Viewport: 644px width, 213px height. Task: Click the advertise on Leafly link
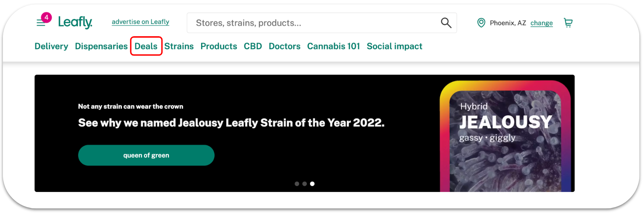140,22
